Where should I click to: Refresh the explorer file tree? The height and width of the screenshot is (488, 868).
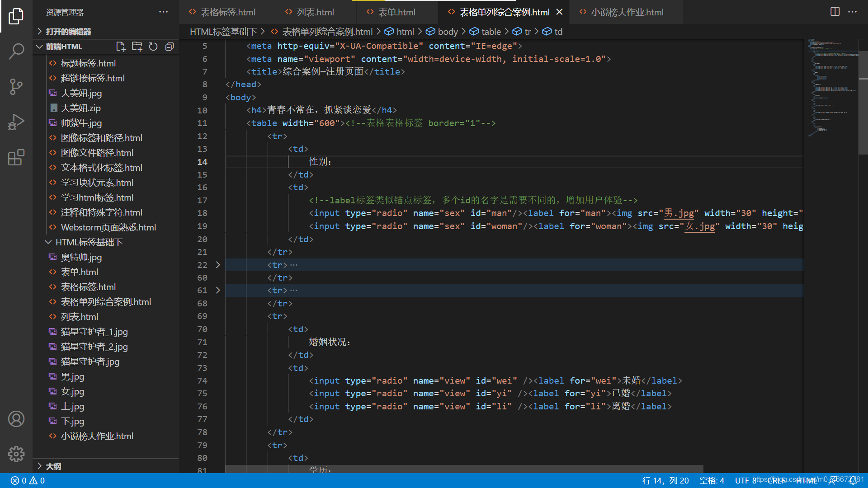pyautogui.click(x=153, y=47)
